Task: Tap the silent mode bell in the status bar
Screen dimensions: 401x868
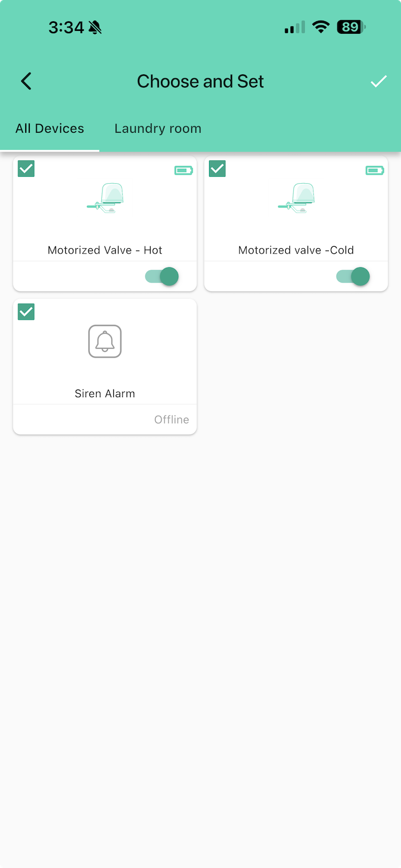Action: (95, 27)
